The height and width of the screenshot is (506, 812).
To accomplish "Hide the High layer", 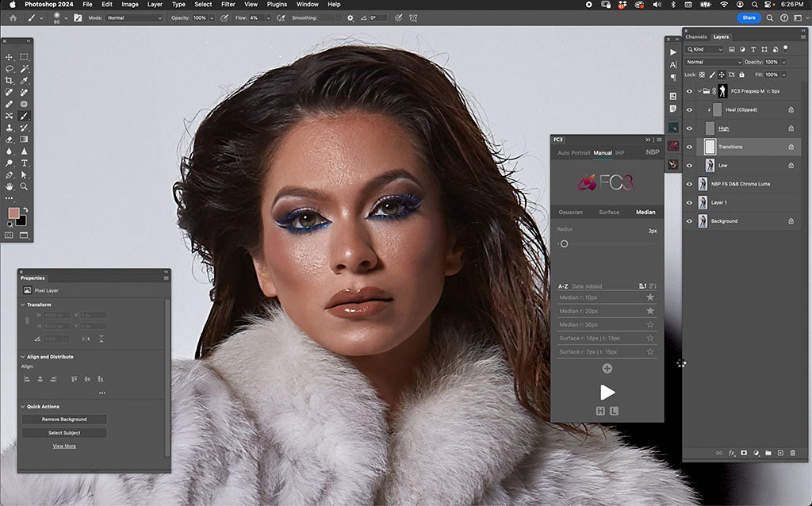I will click(x=689, y=127).
